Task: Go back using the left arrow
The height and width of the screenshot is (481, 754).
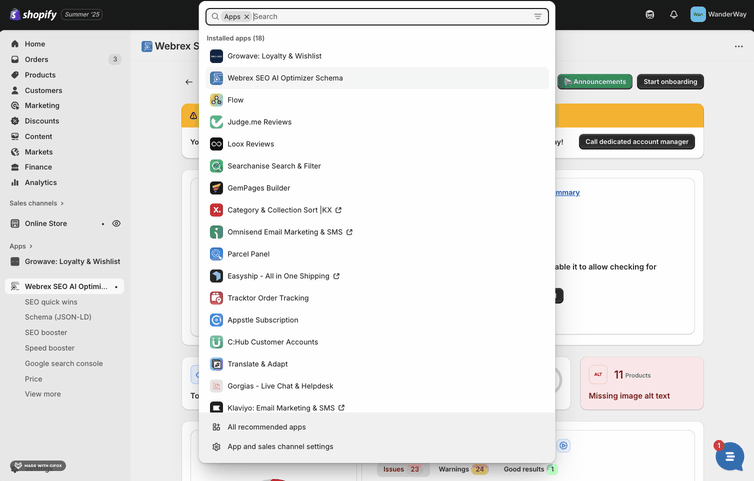Action: [x=189, y=82]
